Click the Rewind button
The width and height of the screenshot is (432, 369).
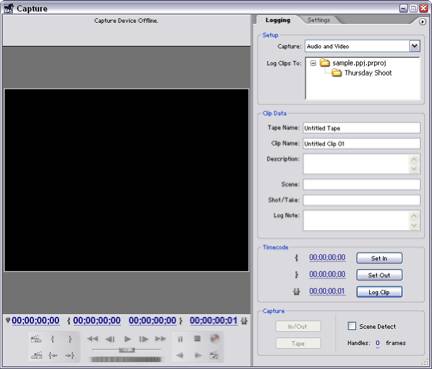pyautogui.click(x=93, y=339)
